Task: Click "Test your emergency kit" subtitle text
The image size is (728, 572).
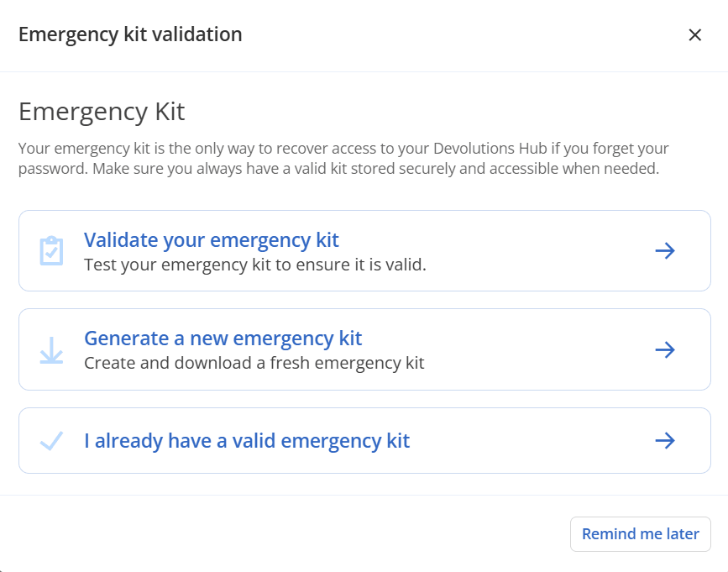Action: (255, 265)
